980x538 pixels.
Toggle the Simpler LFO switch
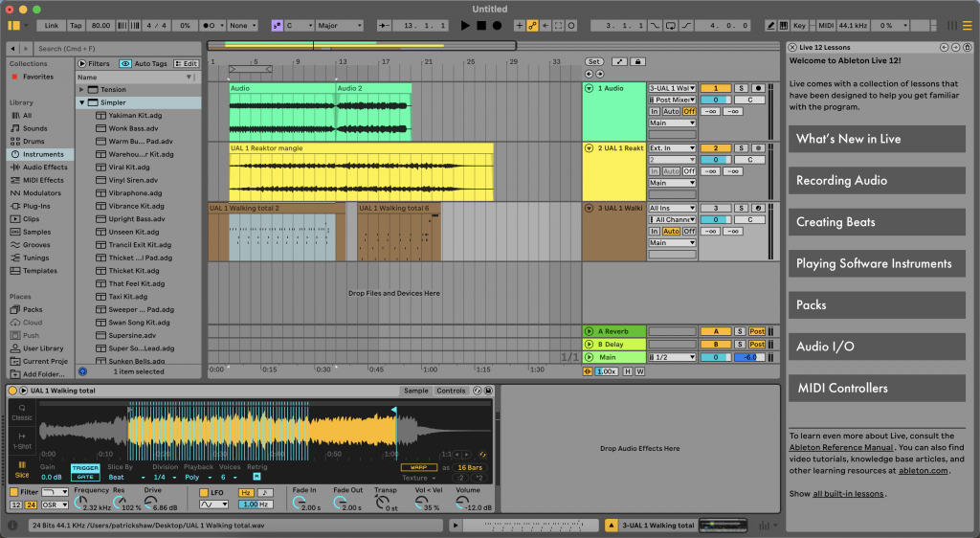point(204,492)
